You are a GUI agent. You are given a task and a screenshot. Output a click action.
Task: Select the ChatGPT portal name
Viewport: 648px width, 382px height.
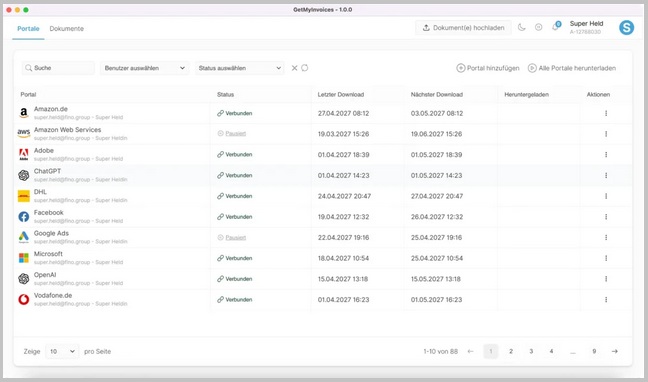pyautogui.click(x=48, y=171)
